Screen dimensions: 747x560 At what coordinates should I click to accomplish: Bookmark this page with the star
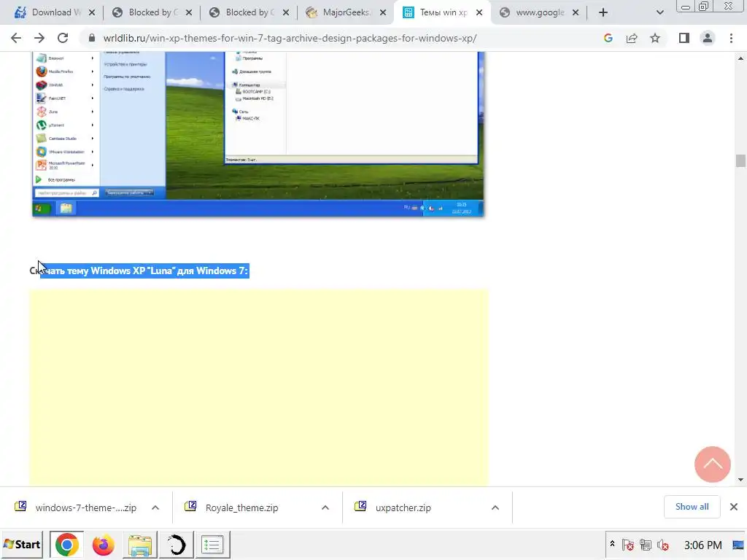(x=655, y=38)
